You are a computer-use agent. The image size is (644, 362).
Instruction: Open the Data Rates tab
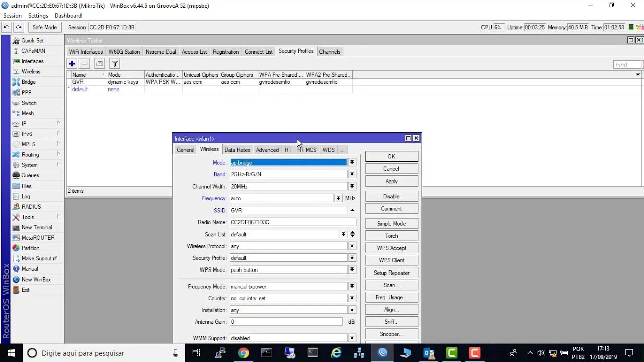coord(237,150)
